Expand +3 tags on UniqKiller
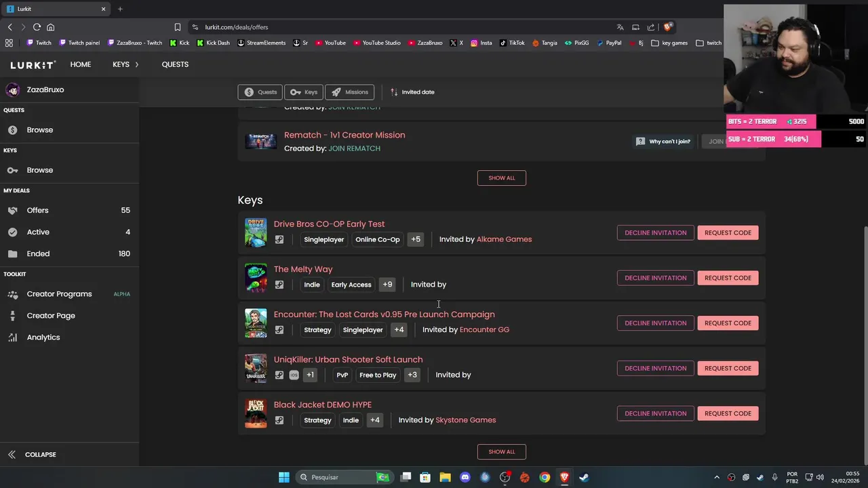868x488 pixels. [412, 375]
